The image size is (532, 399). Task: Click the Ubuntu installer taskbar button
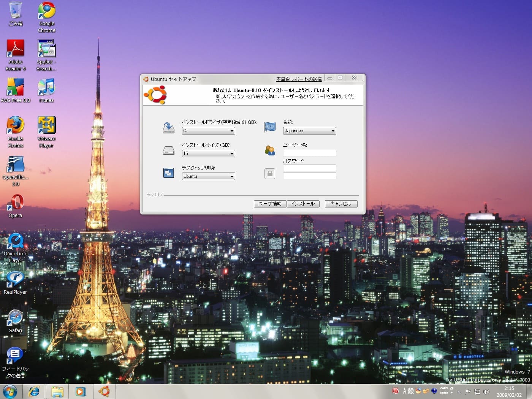click(x=104, y=391)
